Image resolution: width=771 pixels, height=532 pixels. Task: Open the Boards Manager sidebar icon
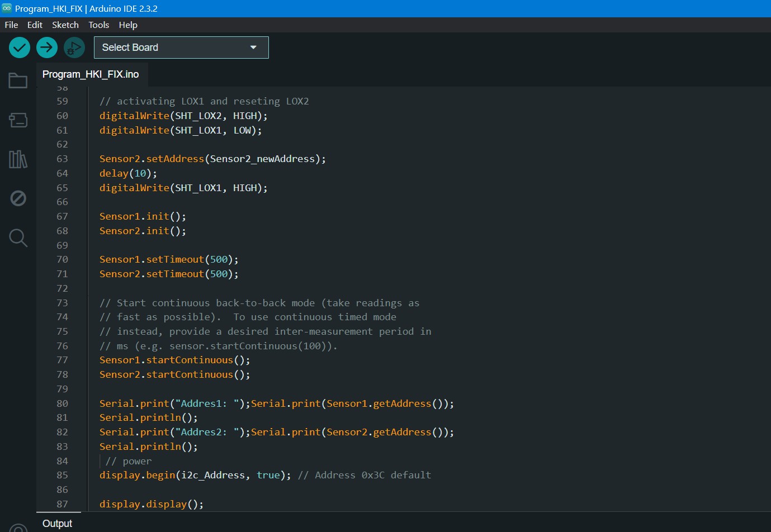(x=18, y=120)
